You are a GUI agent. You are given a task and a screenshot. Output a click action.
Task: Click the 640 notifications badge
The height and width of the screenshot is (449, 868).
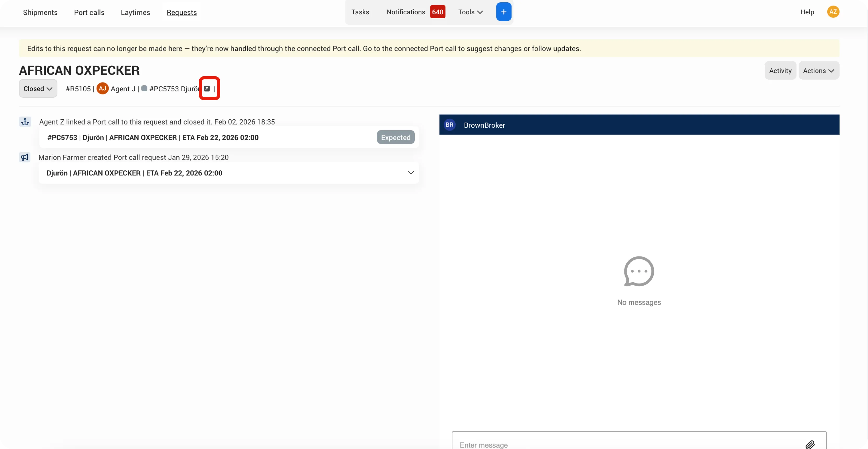(437, 12)
